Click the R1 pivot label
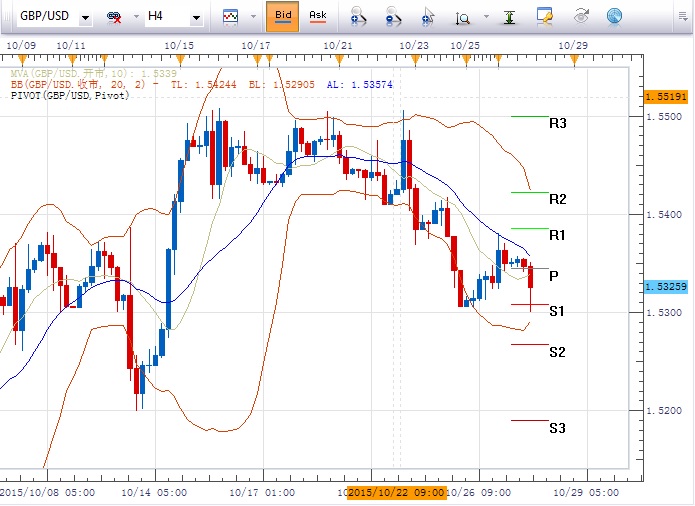695x506 pixels. (557, 235)
